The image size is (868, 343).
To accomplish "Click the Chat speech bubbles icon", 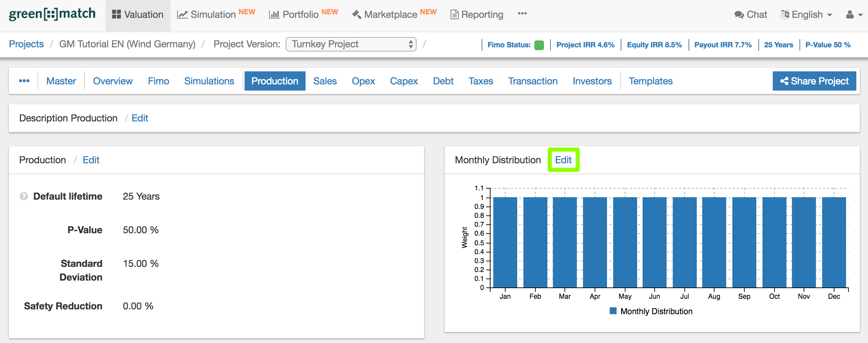I will click(739, 14).
